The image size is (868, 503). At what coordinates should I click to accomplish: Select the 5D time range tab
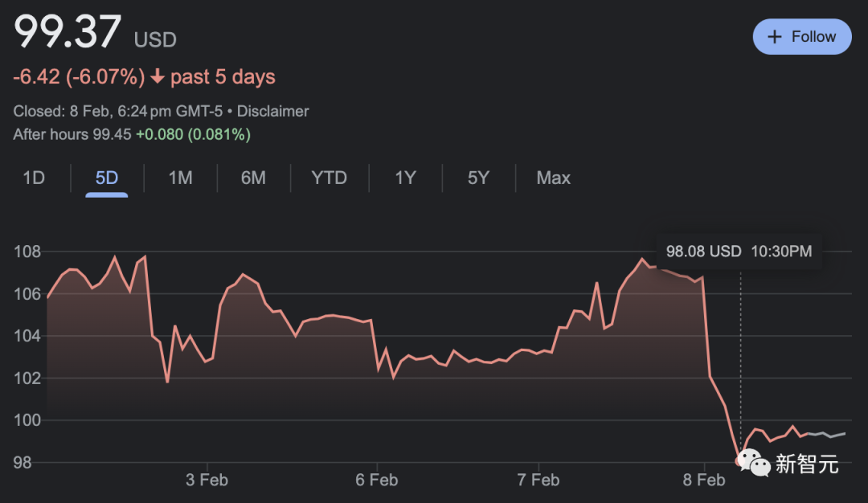tap(107, 178)
